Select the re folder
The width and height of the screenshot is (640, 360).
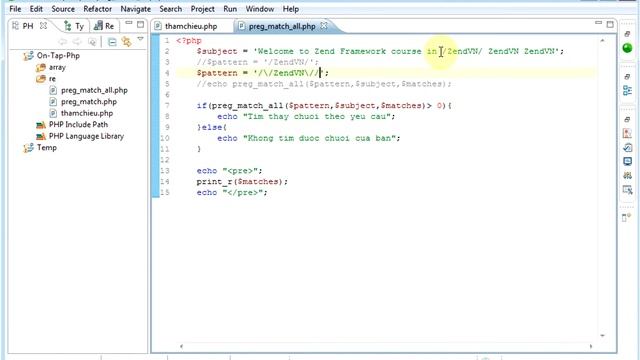pos(52,79)
